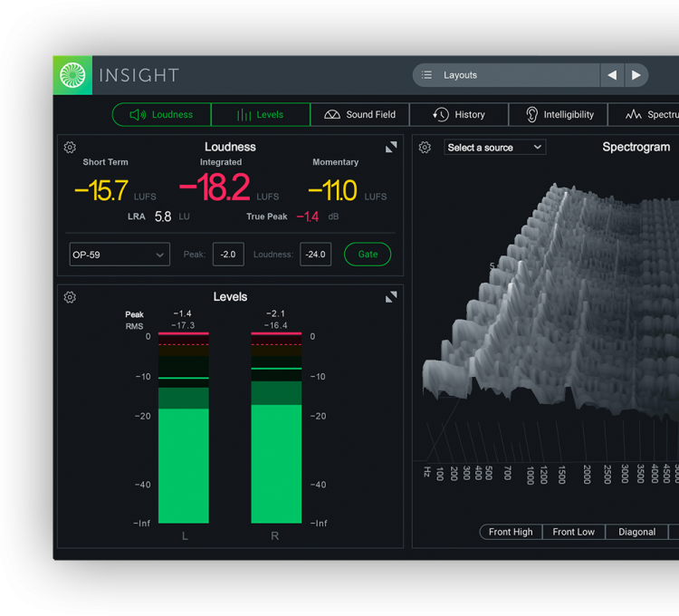Viewport: 679px width, 616px height.
Task: Toggle the Intelligibility module tab
Action: coord(559,115)
